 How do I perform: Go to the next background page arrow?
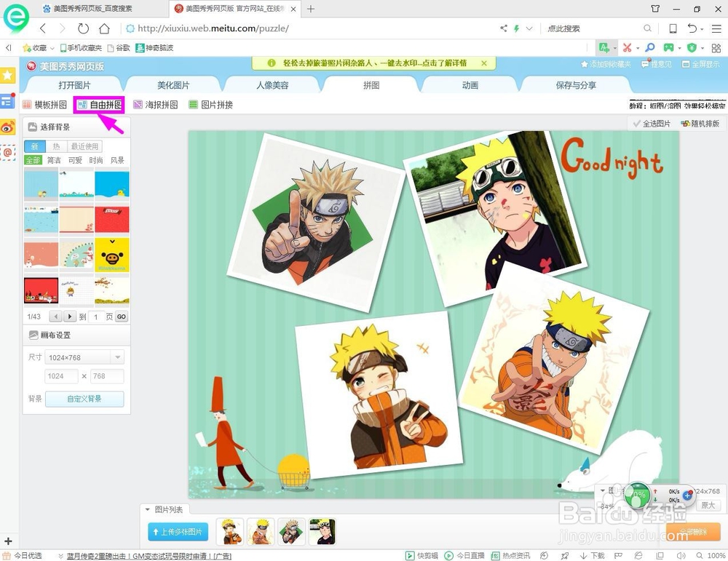tap(70, 317)
